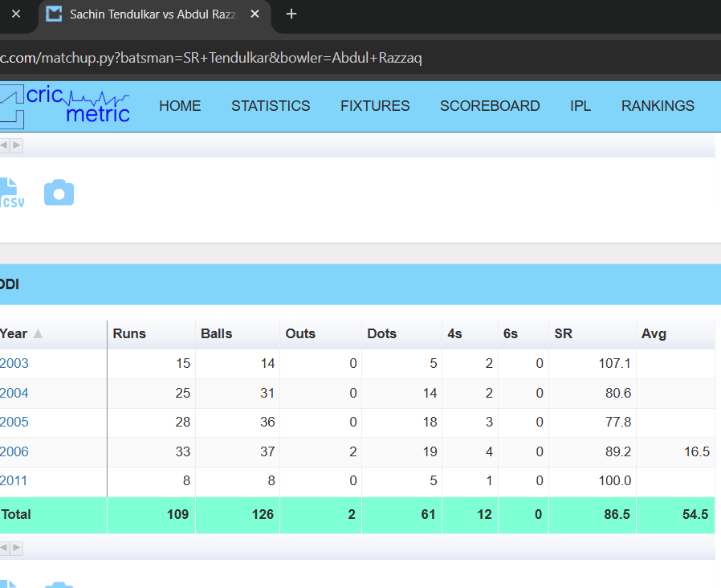Open SCOREBOARD menu

(x=490, y=106)
